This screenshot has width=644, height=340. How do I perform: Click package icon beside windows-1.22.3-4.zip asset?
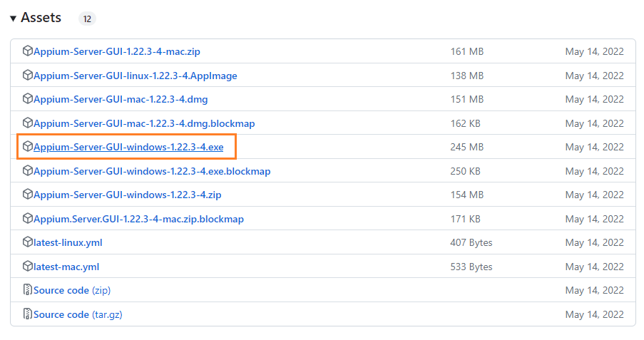coord(28,194)
